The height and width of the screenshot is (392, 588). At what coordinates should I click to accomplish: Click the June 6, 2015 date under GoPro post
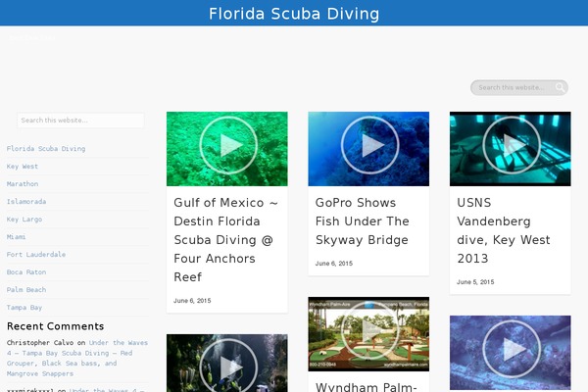pyautogui.click(x=334, y=264)
